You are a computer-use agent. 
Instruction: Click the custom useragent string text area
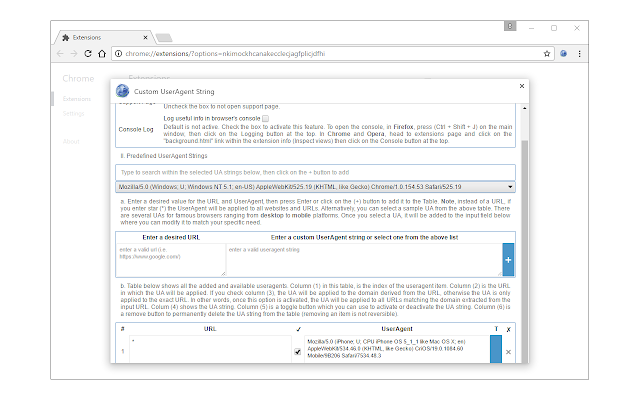[x=364, y=260]
